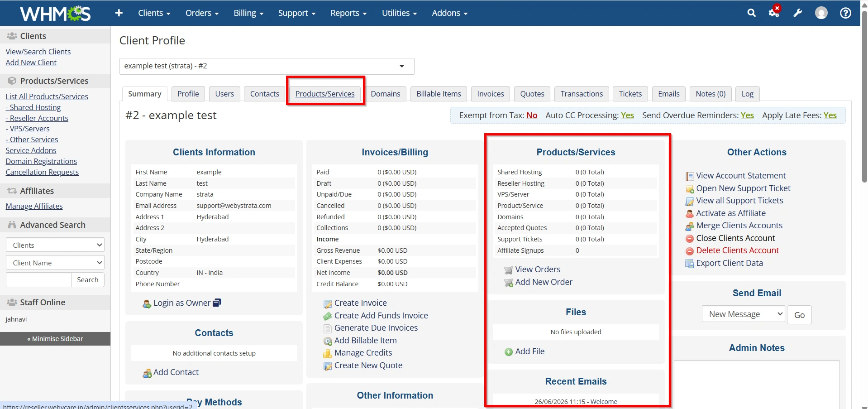Viewport: 868px width, 409px height.
Task: Open the search magnifier icon in top bar
Action: (751, 13)
